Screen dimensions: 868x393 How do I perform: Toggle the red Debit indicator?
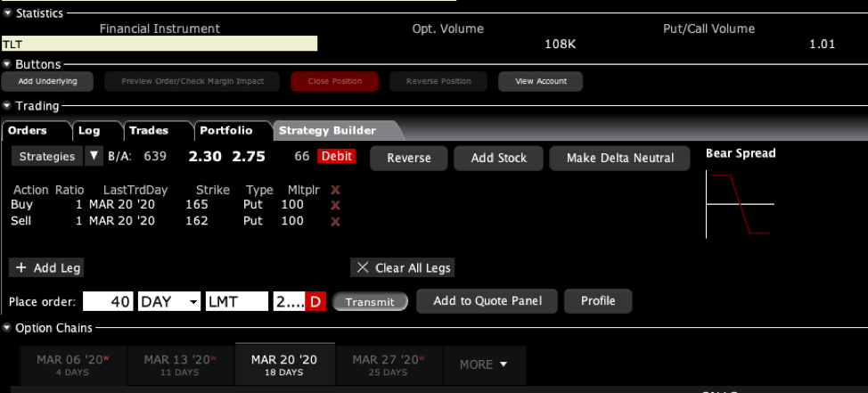336,157
